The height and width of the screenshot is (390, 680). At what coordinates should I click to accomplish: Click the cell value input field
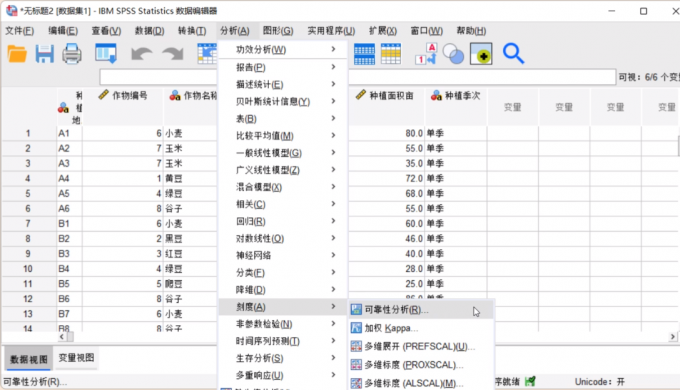click(x=357, y=77)
